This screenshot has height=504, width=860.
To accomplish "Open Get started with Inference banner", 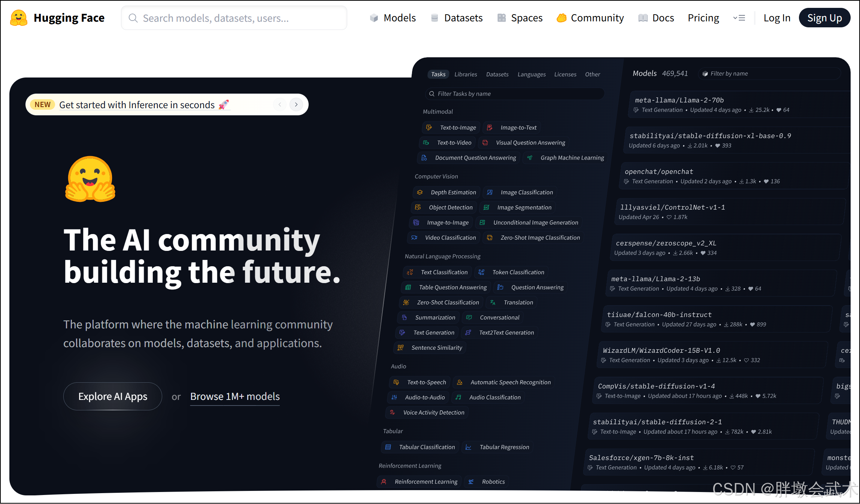I will pyautogui.click(x=137, y=105).
